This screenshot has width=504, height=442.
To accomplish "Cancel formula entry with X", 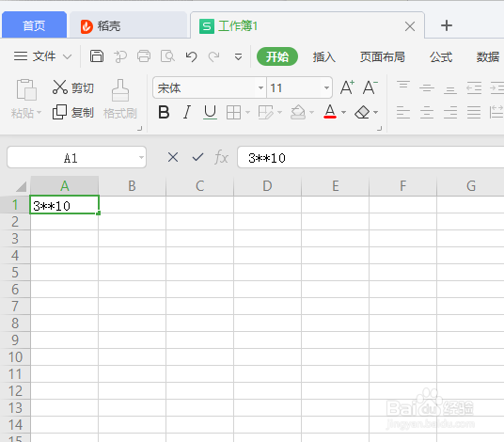I will [x=173, y=157].
